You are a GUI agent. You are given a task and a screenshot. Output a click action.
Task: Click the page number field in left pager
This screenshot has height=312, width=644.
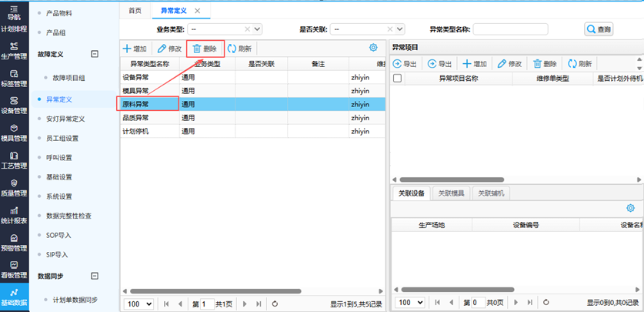point(207,304)
